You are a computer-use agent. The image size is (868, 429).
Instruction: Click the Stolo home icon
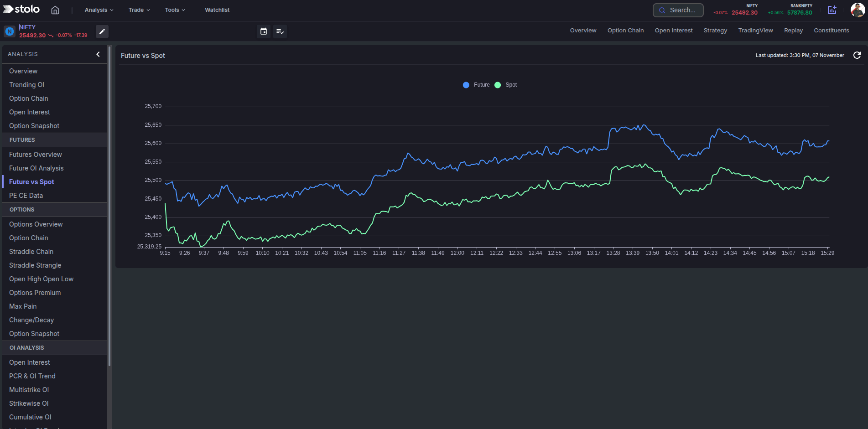[55, 10]
